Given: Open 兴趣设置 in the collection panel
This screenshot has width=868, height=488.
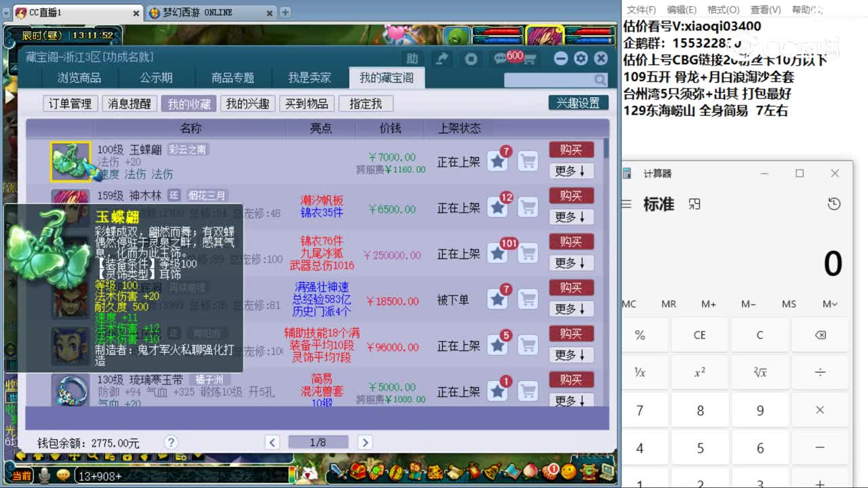Looking at the screenshot, I should pos(578,102).
